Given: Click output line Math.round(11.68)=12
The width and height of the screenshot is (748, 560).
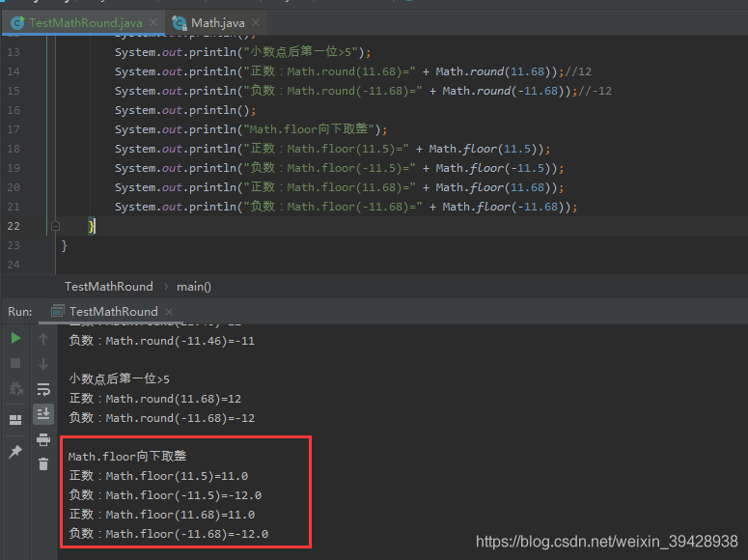Looking at the screenshot, I should tap(155, 399).
